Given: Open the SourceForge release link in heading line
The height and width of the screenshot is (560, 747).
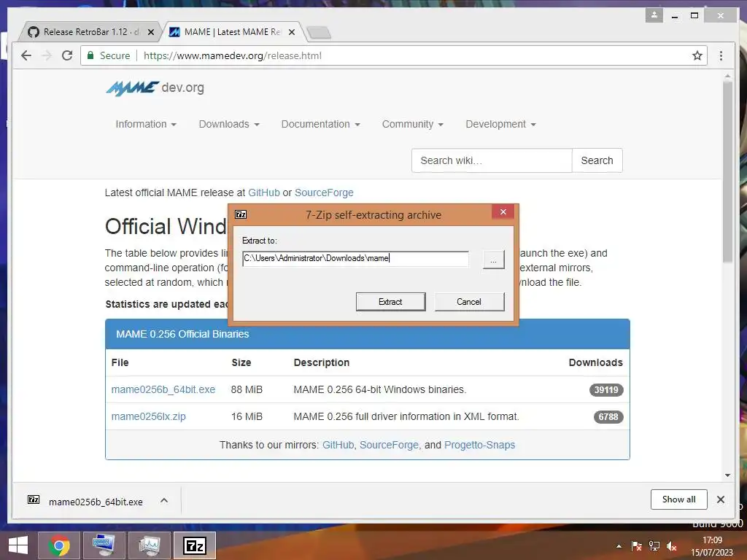Looking at the screenshot, I should pyautogui.click(x=324, y=192).
